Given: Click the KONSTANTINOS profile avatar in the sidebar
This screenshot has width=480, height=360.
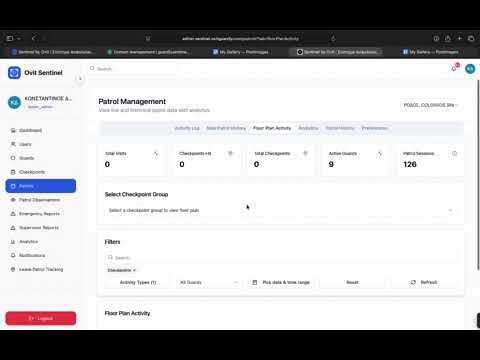Looking at the screenshot, I should (x=14, y=102).
